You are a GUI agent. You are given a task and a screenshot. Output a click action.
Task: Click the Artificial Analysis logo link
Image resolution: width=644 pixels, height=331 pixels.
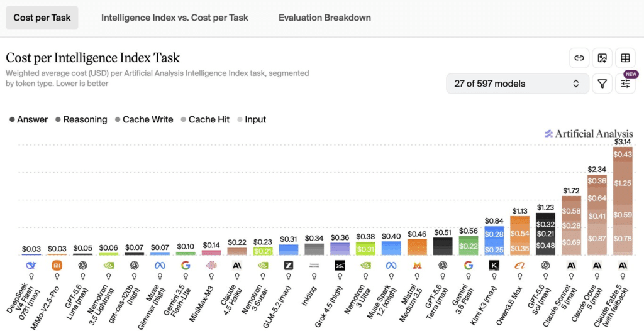(x=589, y=134)
